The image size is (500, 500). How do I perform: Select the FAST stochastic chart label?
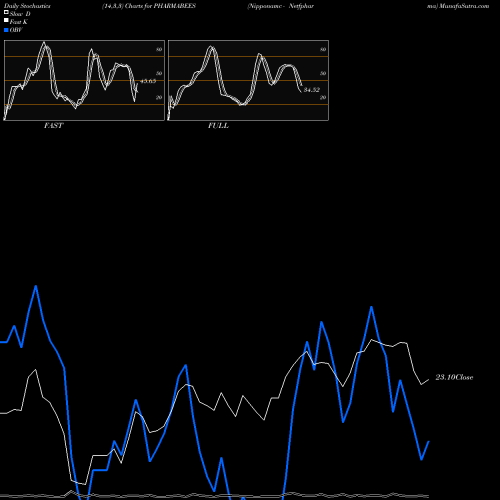point(53,126)
